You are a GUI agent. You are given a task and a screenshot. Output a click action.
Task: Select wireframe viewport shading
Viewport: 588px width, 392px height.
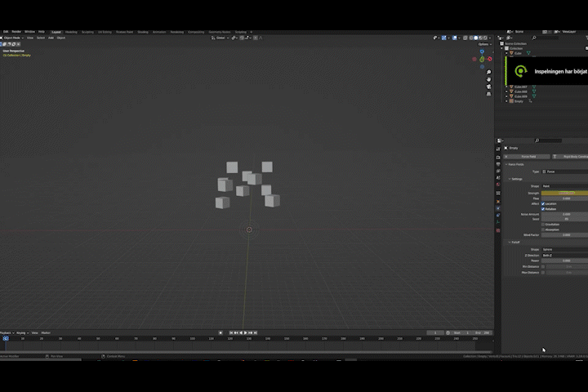[x=471, y=38]
